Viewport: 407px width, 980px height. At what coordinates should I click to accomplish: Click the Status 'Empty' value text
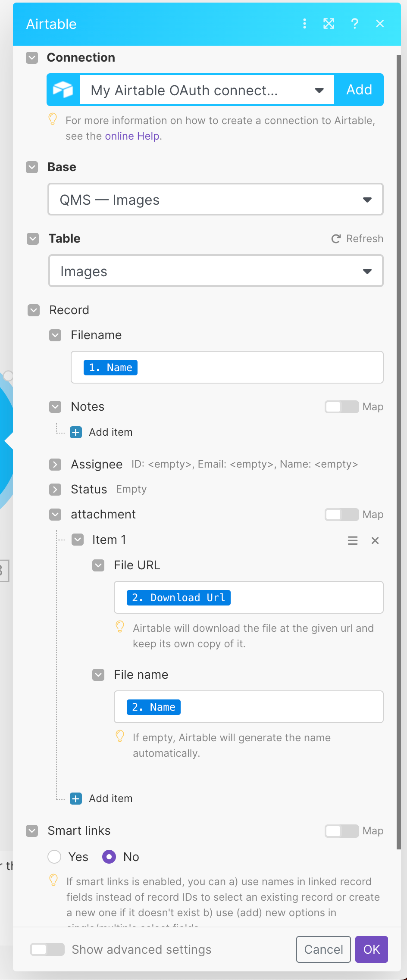point(131,489)
